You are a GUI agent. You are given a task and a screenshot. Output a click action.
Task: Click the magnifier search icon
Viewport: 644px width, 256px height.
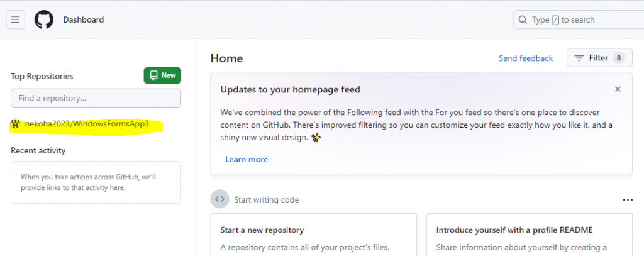523,19
